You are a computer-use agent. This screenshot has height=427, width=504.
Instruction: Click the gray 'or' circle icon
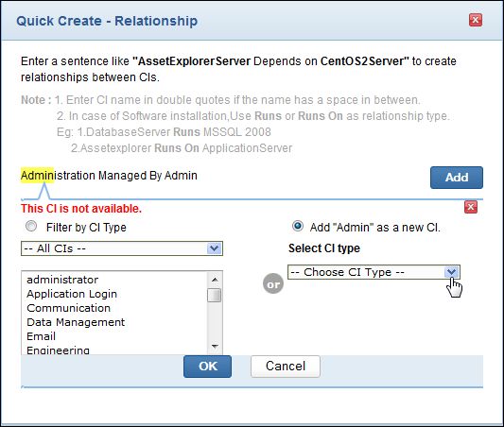[273, 283]
